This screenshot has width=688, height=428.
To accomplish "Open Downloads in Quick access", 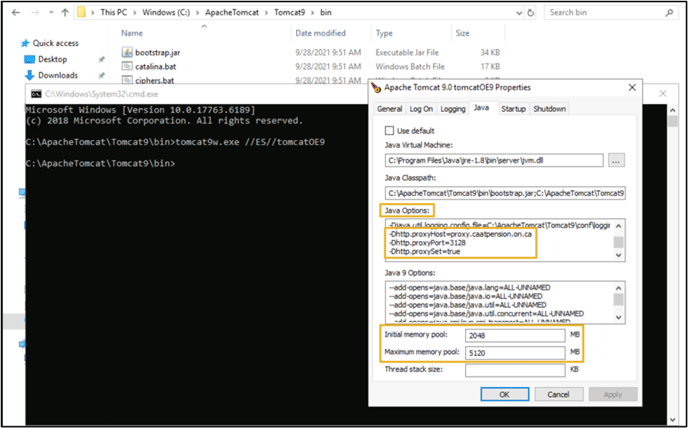I will 58,75.
